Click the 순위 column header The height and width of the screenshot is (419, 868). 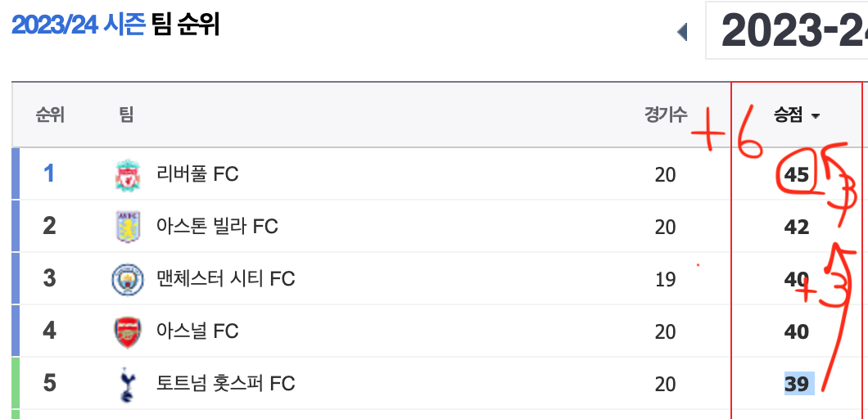(51, 115)
